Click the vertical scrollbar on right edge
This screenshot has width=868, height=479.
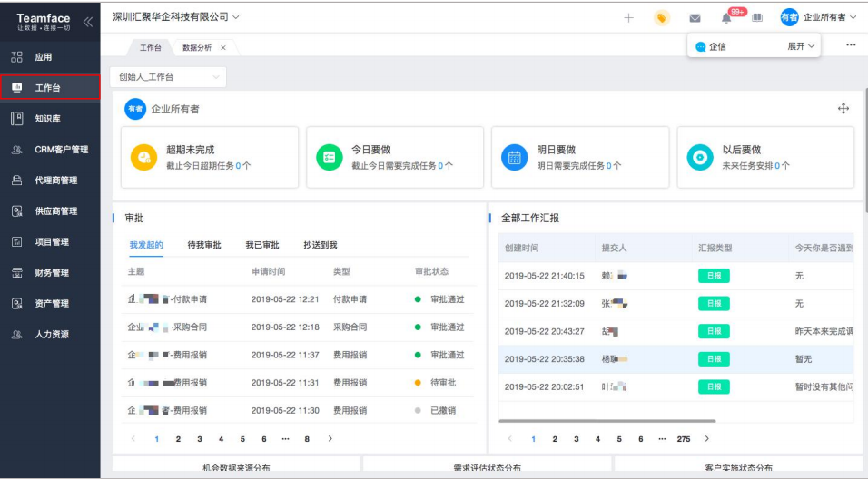[x=865, y=151]
